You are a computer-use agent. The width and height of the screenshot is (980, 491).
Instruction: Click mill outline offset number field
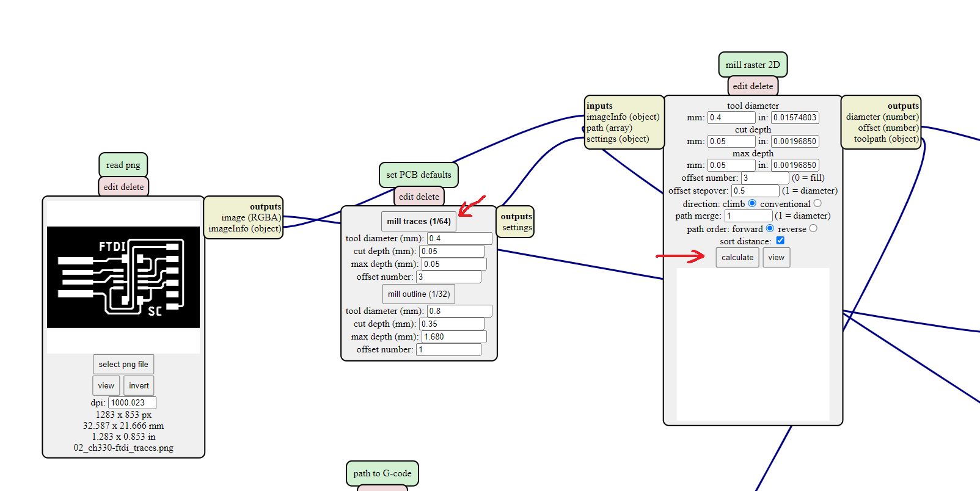pyautogui.click(x=448, y=349)
